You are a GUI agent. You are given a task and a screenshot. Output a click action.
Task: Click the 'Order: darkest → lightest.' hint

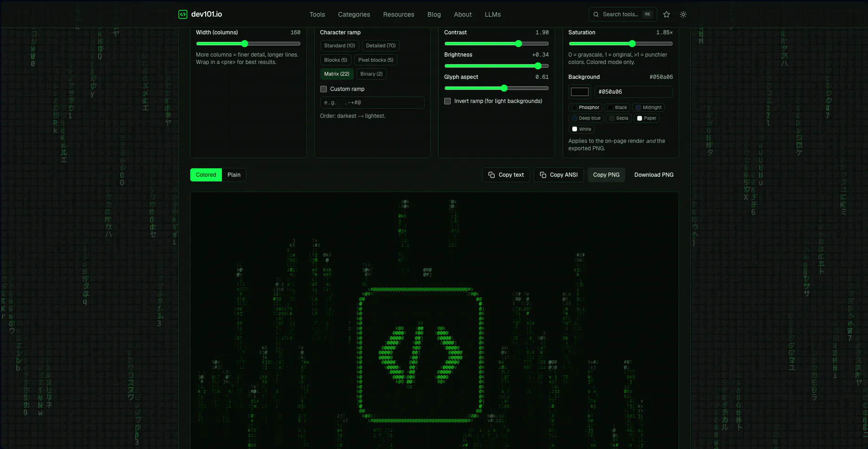(353, 116)
